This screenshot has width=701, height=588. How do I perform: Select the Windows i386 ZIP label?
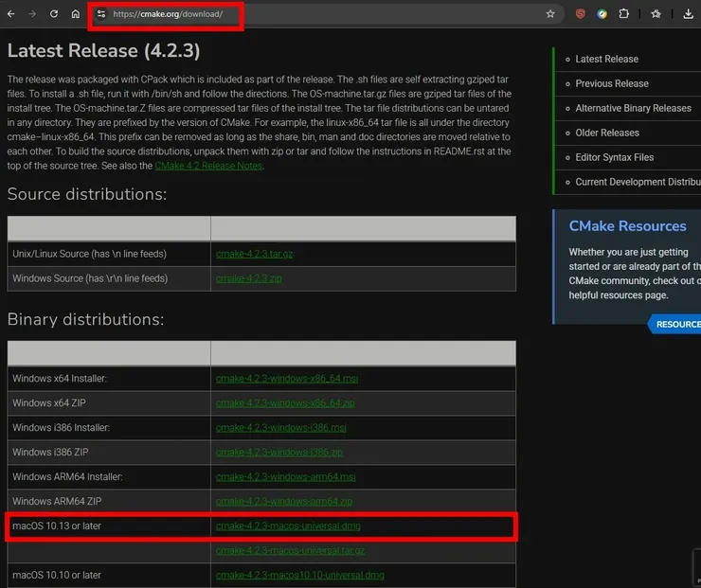[50, 453]
